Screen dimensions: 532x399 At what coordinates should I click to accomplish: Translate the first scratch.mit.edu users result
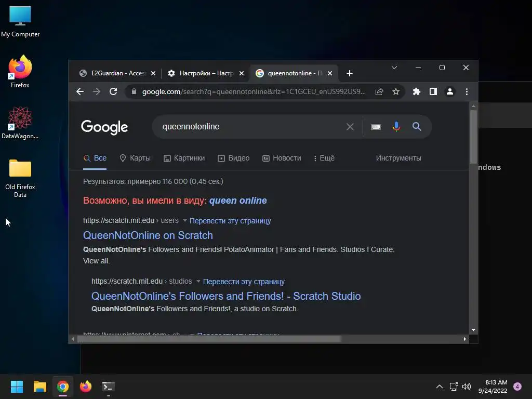pyautogui.click(x=230, y=221)
